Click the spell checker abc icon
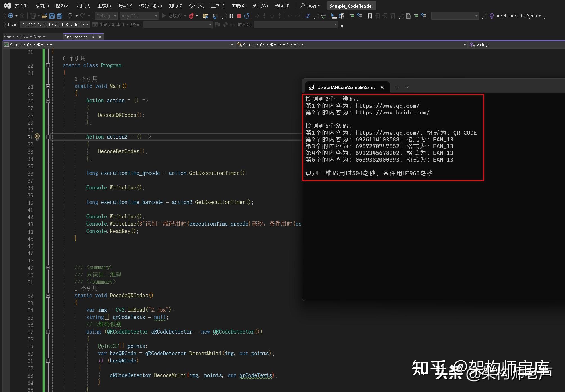Image resolution: width=565 pixels, height=392 pixels. (323, 16)
